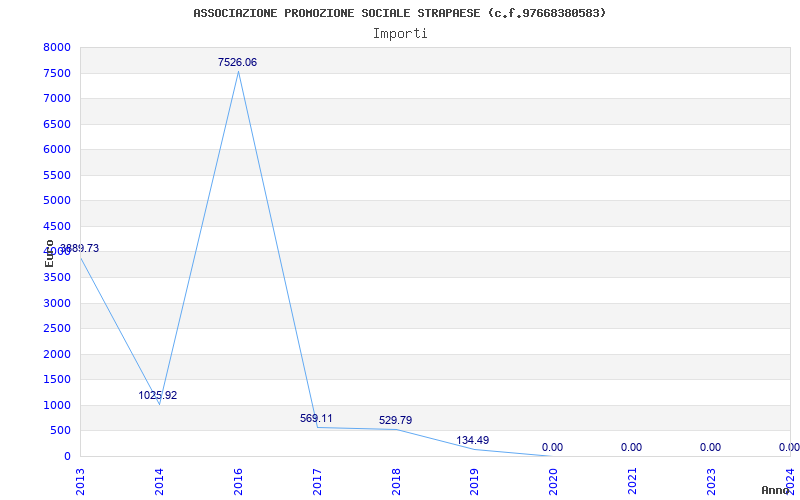Click the y-axis value 6000

coord(57,149)
